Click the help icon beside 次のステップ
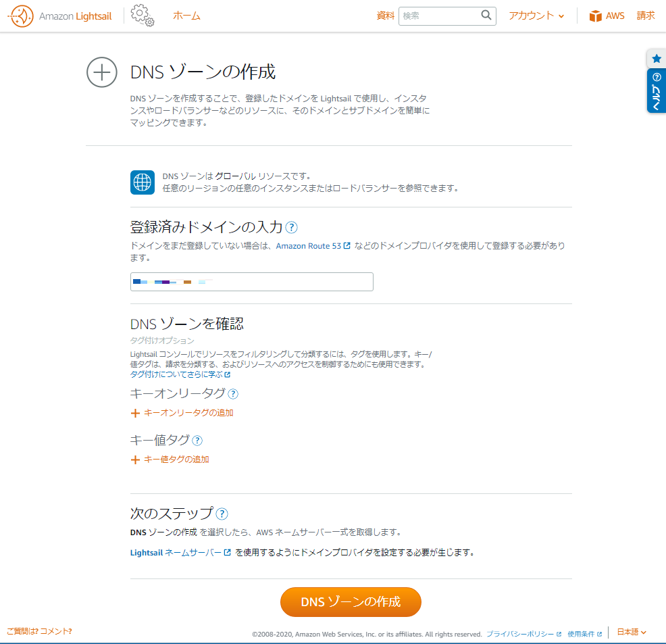 click(x=222, y=514)
